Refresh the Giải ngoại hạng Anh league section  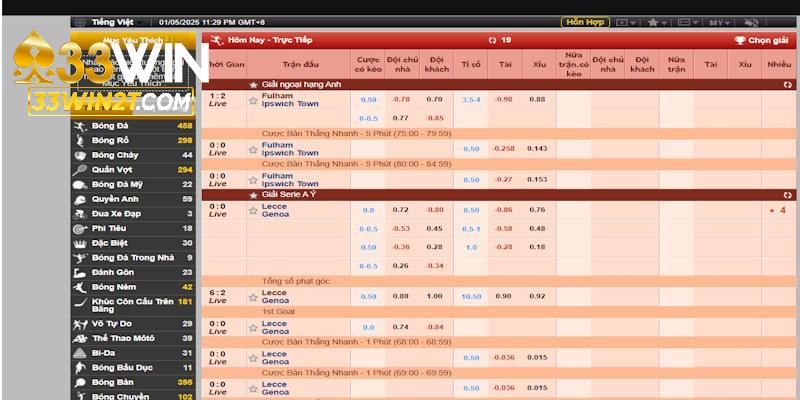click(x=787, y=85)
